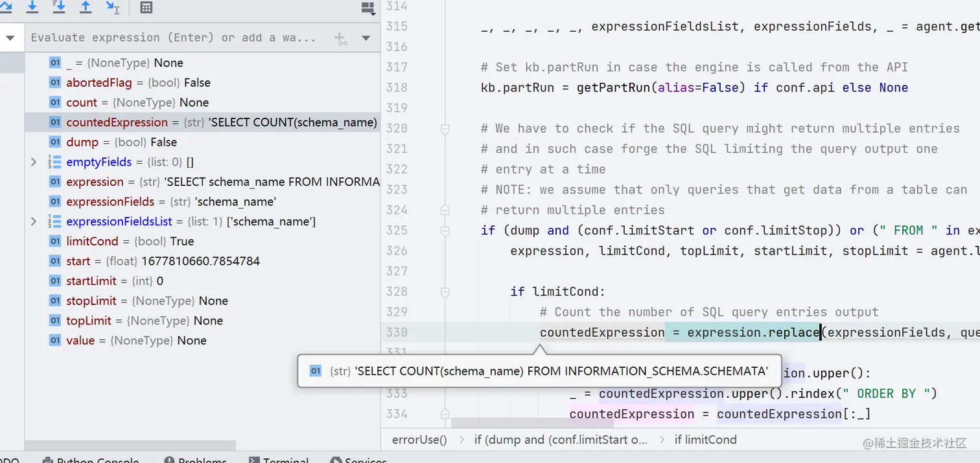Select the dump variable row
This screenshot has height=463, width=980.
tap(202, 142)
